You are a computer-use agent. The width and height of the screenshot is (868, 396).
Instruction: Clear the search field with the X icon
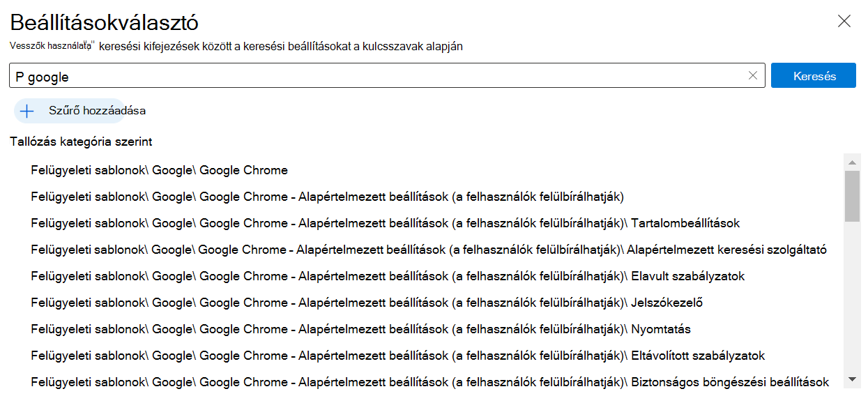point(752,76)
